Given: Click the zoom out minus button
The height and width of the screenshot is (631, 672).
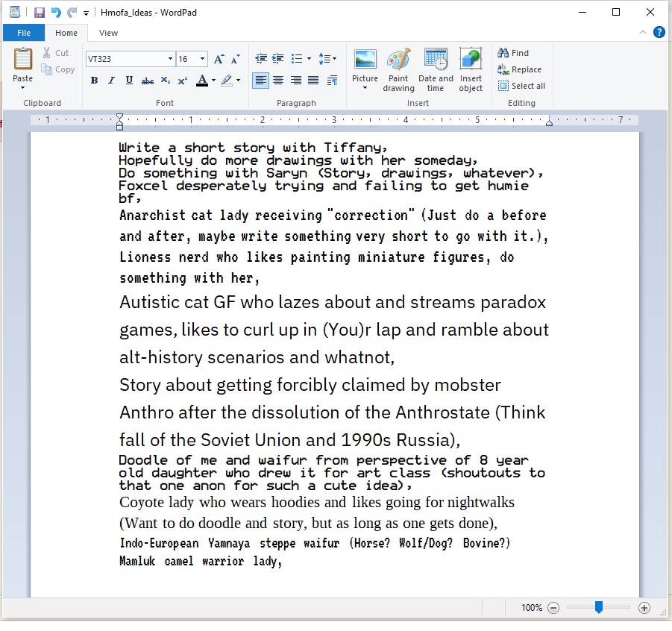Looking at the screenshot, I should pyautogui.click(x=553, y=607).
